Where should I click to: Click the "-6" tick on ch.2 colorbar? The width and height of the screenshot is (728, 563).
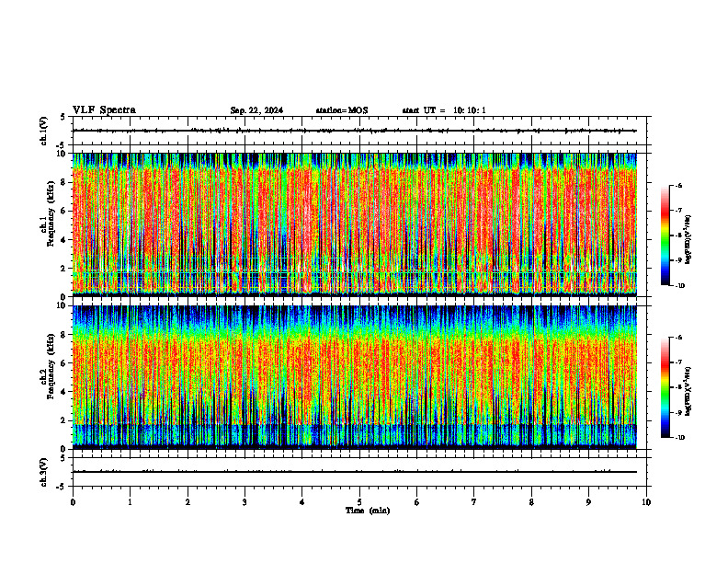pyautogui.click(x=679, y=338)
